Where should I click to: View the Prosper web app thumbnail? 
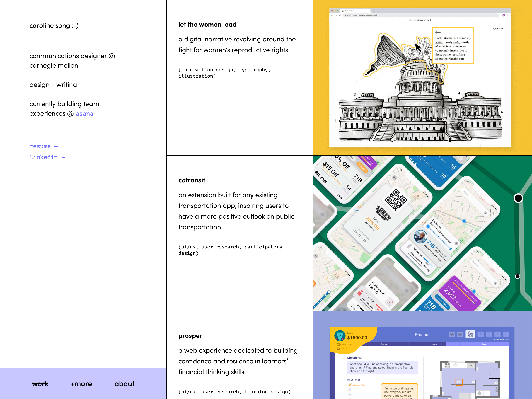pyautogui.click(x=422, y=355)
